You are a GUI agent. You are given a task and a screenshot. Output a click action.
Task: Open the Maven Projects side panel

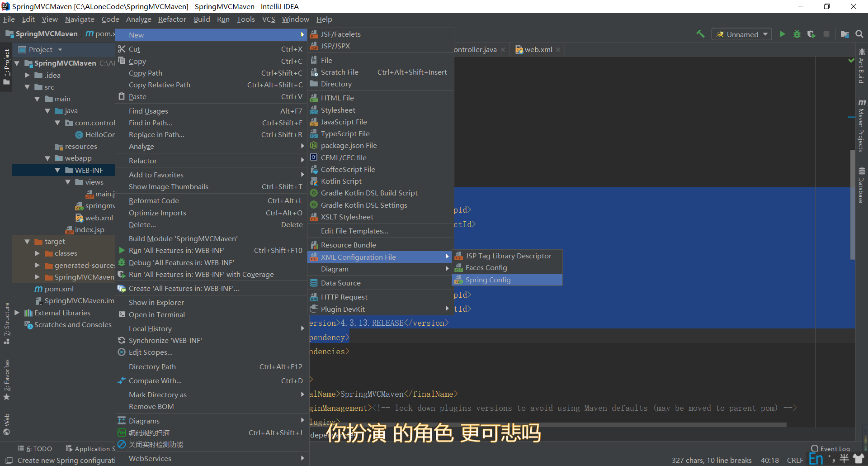(862, 125)
